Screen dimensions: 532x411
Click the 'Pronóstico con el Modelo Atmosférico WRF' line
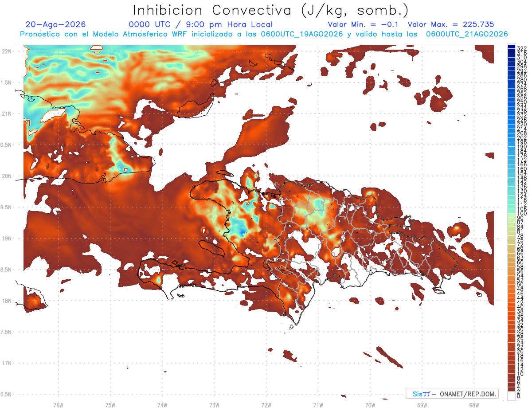(264, 34)
